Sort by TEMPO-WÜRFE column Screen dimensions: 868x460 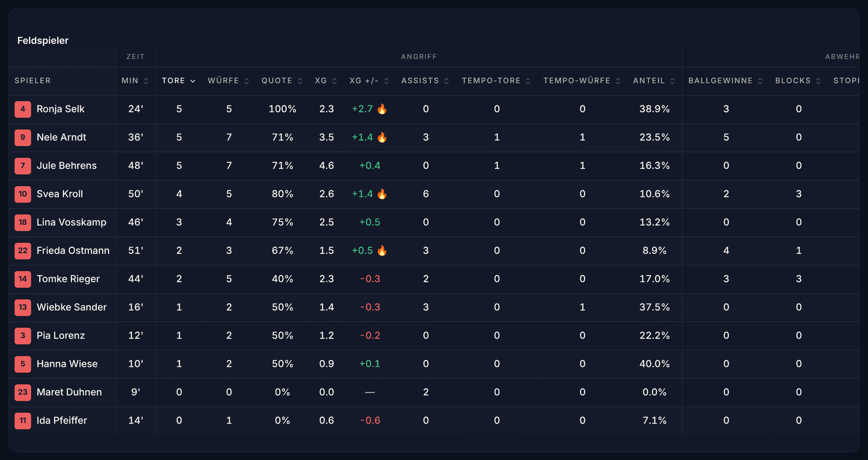(582, 81)
